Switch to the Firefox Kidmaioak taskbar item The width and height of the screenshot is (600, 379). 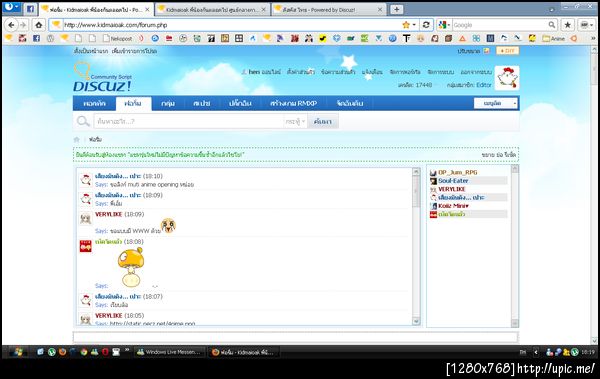(x=243, y=352)
